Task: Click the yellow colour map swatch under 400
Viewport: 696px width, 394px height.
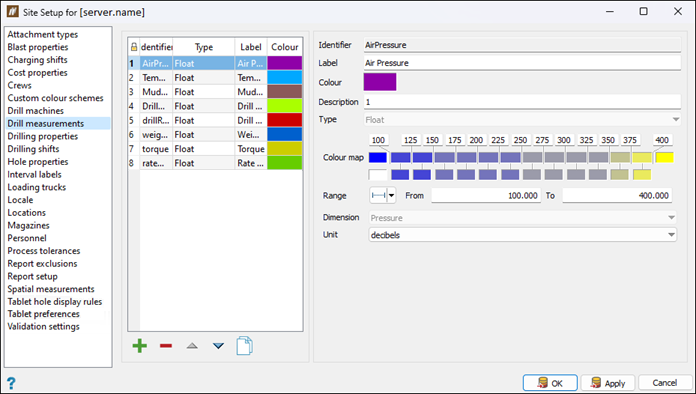Action: 664,158
